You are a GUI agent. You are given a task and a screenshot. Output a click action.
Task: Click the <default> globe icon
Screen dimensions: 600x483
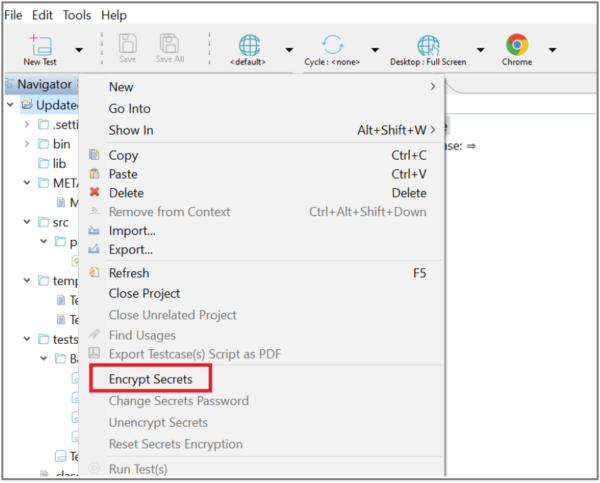click(249, 45)
